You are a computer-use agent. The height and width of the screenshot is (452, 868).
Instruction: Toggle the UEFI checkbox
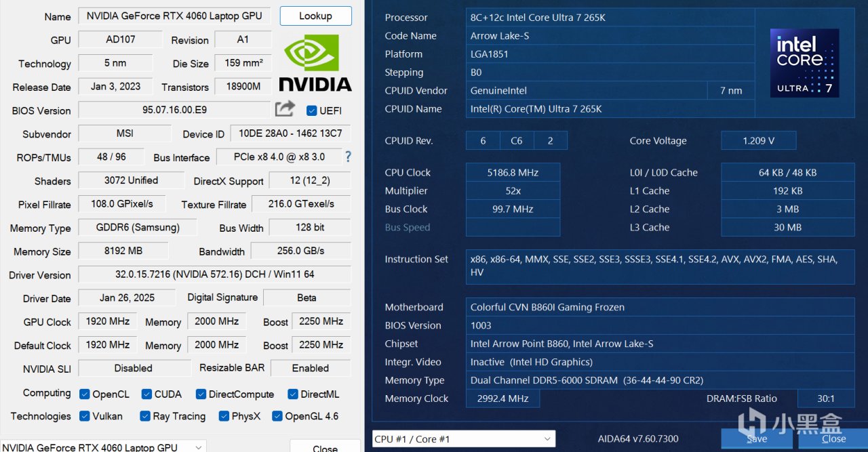(x=312, y=110)
